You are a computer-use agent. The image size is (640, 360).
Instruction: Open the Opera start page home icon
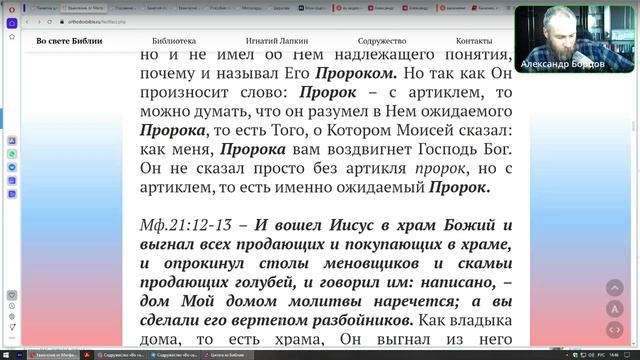coord(12,23)
